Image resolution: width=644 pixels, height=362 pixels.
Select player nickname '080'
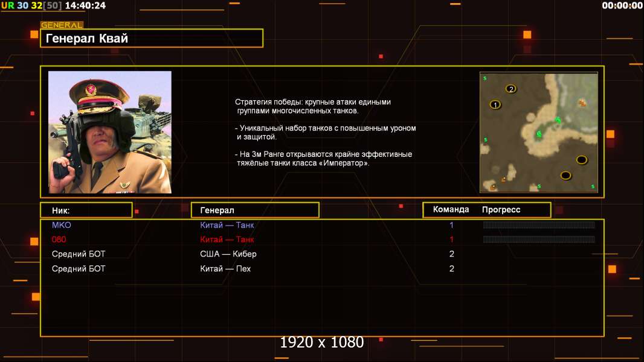pos(59,240)
